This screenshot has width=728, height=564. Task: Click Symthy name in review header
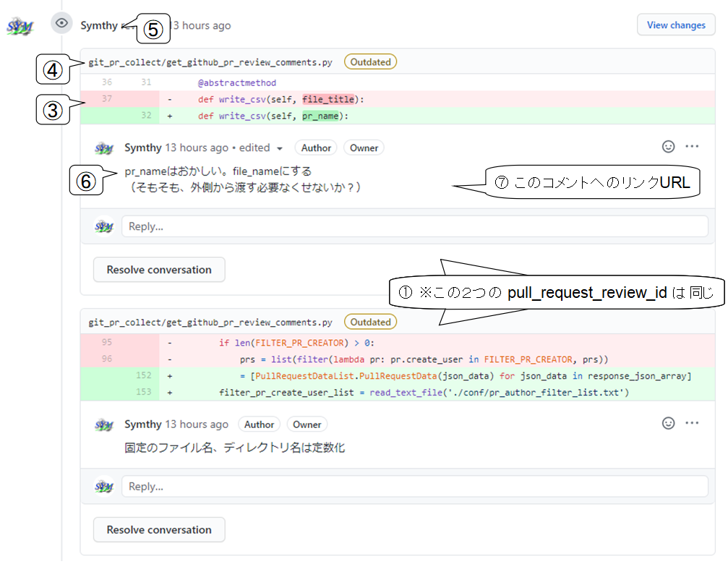(x=99, y=25)
